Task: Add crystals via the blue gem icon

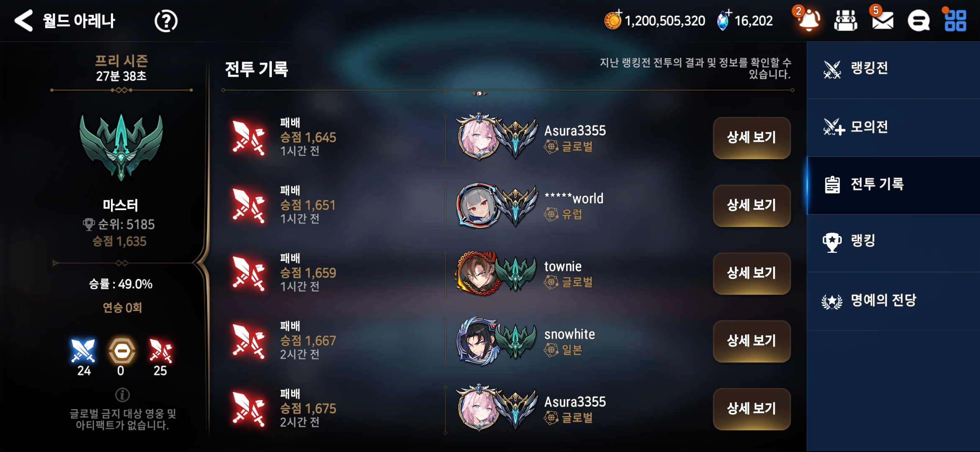Action: pos(724,20)
